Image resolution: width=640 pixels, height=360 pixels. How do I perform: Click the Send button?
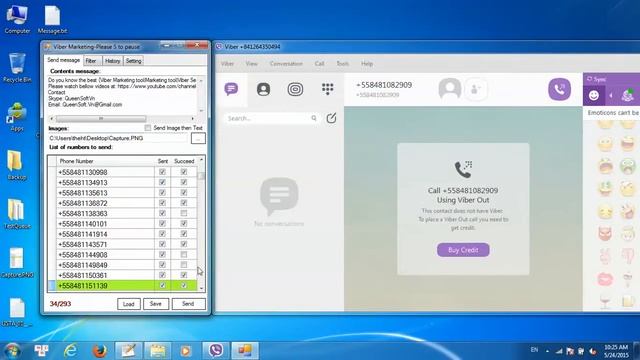[x=188, y=304]
